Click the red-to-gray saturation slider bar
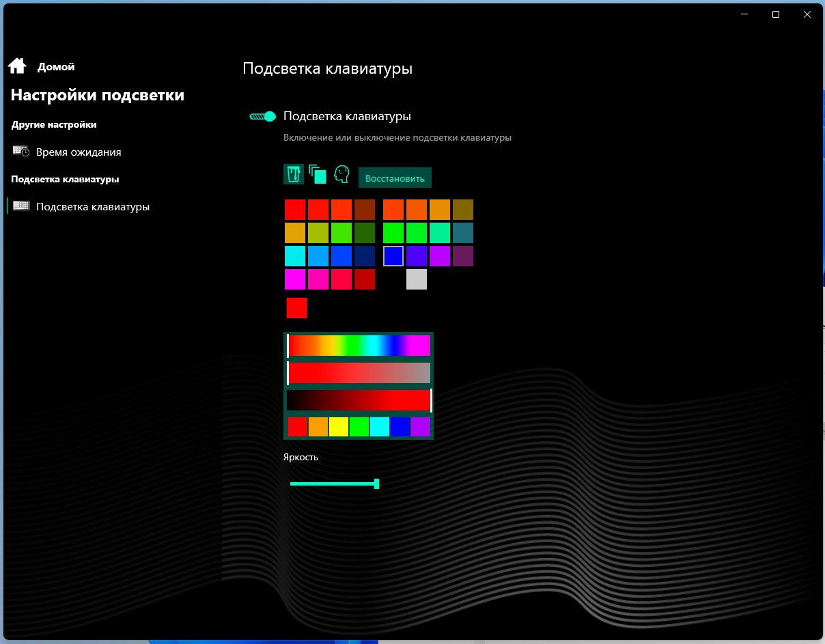This screenshot has width=825, height=644. pos(359,373)
